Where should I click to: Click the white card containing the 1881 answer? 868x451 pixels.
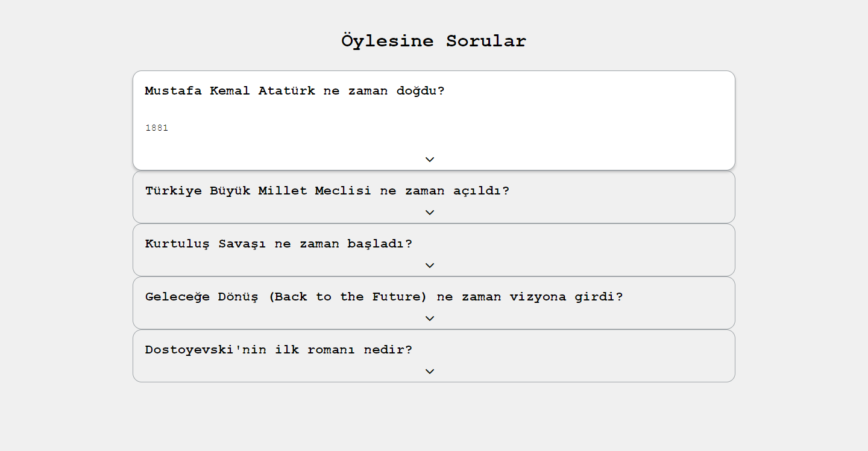(433, 119)
